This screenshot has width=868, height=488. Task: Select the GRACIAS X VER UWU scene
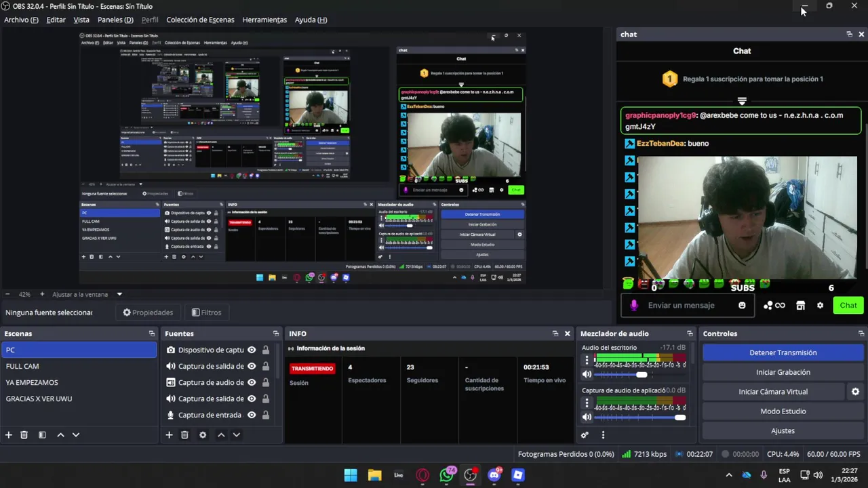click(x=79, y=399)
